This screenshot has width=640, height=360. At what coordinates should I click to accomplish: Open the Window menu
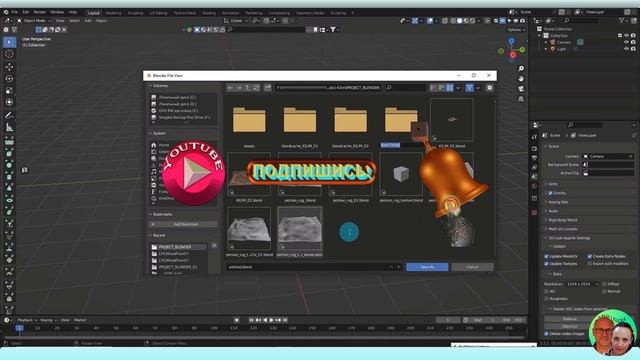coord(57,12)
